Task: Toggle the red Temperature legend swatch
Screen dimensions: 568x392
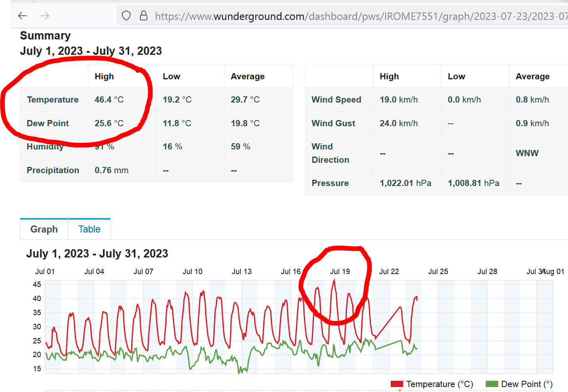Action: pos(397,384)
